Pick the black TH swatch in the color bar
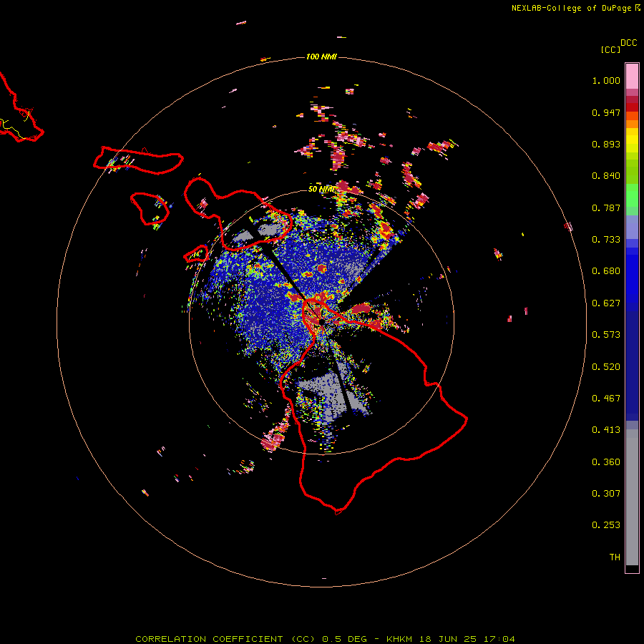Image resolution: width=644 pixels, height=644 pixels. click(x=632, y=568)
